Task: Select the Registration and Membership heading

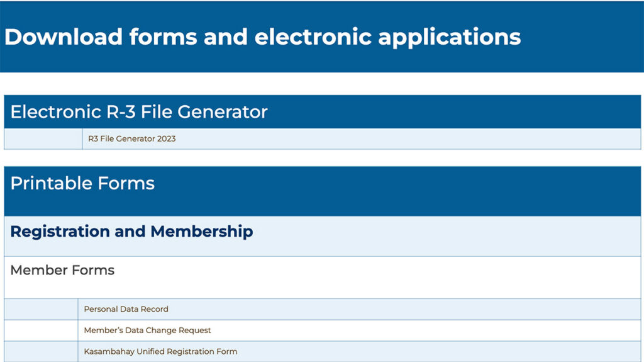Action: click(131, 232)
